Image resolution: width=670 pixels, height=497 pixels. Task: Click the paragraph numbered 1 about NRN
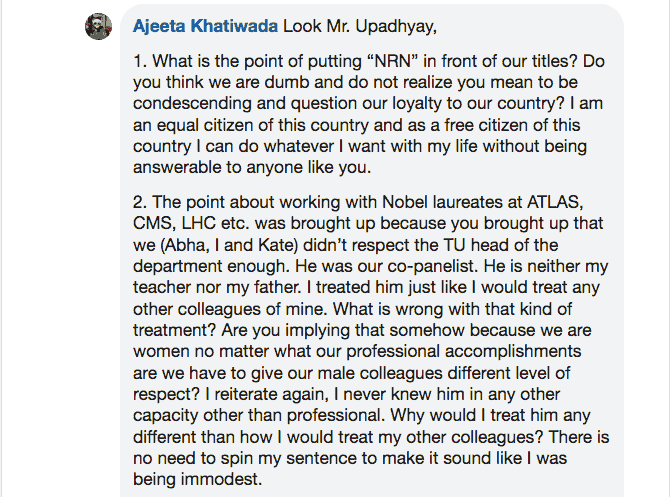click(368, 114)
